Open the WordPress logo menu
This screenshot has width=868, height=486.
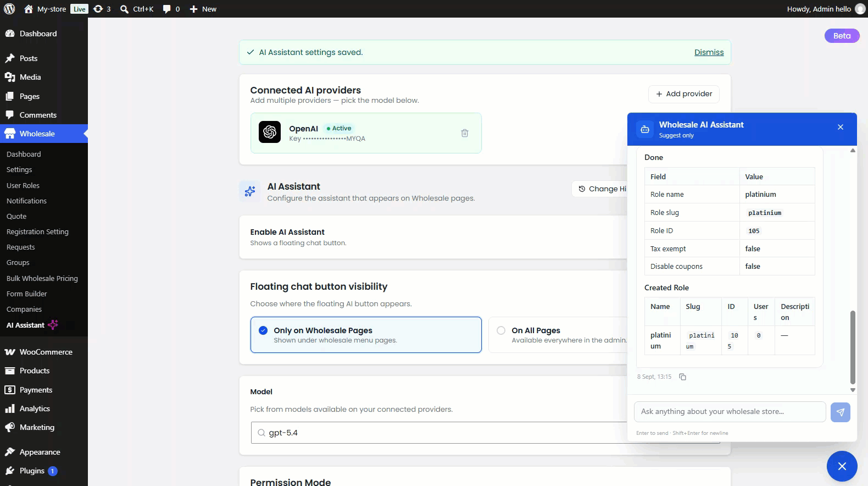tap(9, 9)
